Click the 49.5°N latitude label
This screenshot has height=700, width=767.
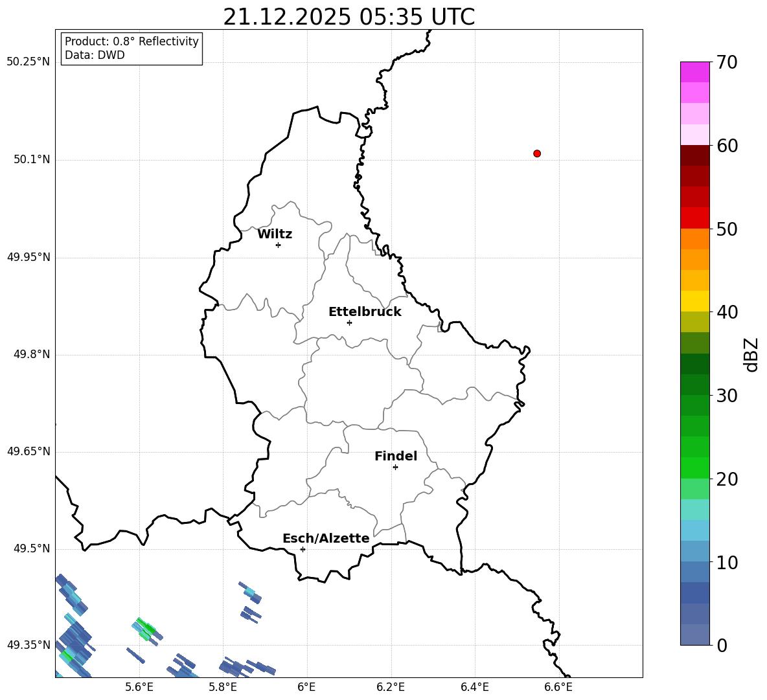(32, 549)
